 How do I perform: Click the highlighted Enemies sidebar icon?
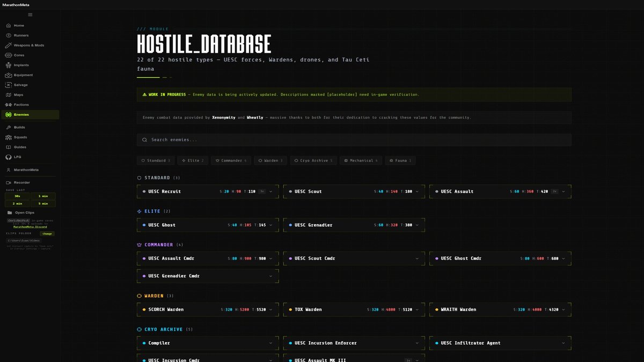coord(9,115)
